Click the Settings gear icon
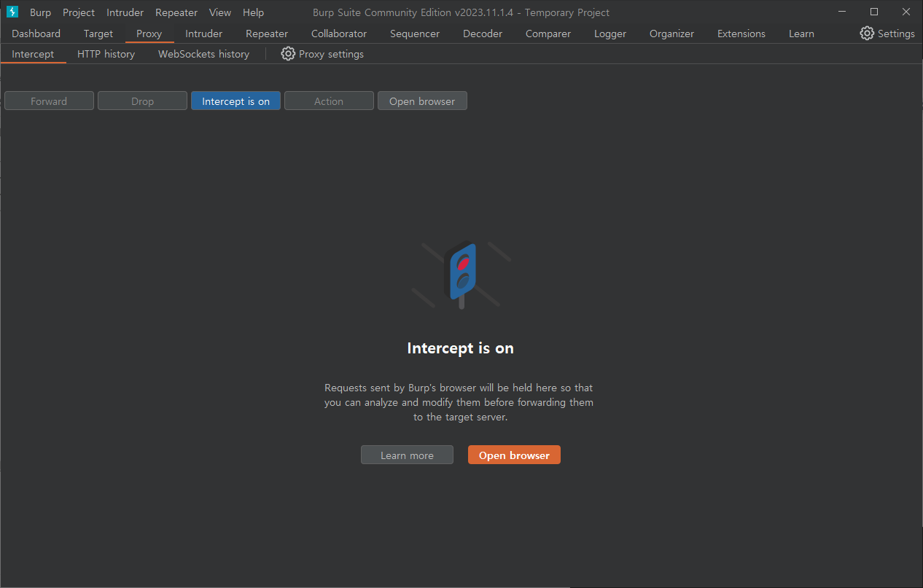Screen dimensions: 923x588 coord(867,34)
